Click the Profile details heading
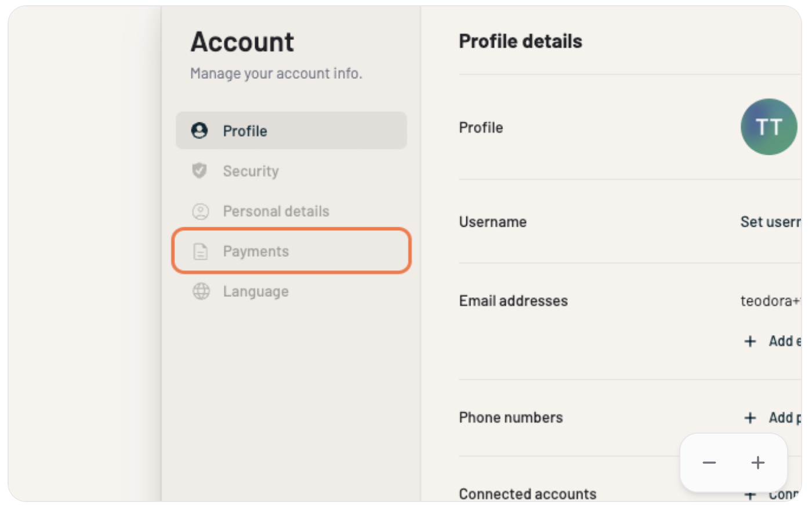812x509 pixels. pyautogui.click(x=520, y=41)
